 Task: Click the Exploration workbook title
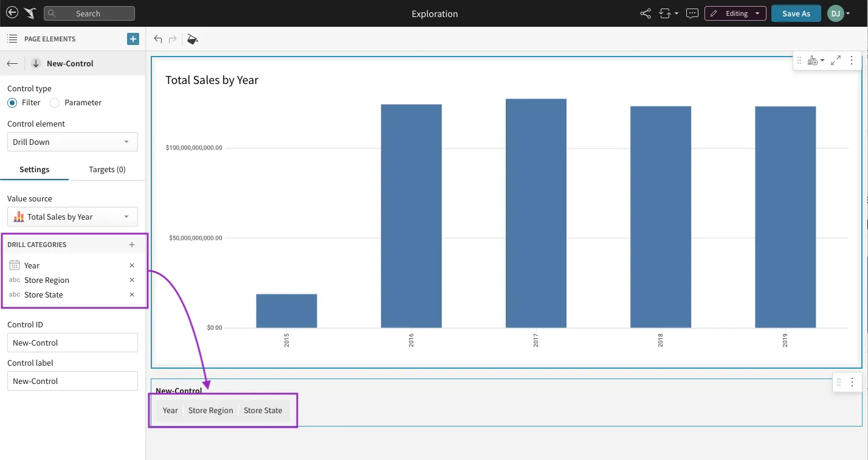point(435,13)
